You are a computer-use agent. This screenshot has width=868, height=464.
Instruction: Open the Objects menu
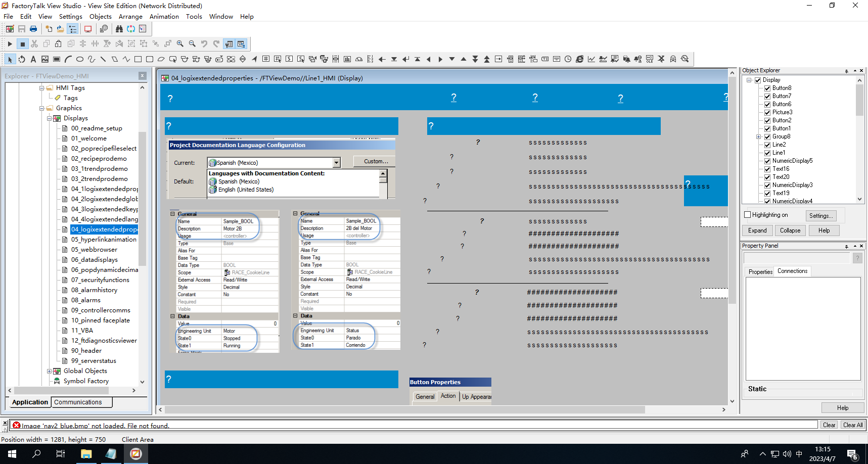[x=101, y=17]
